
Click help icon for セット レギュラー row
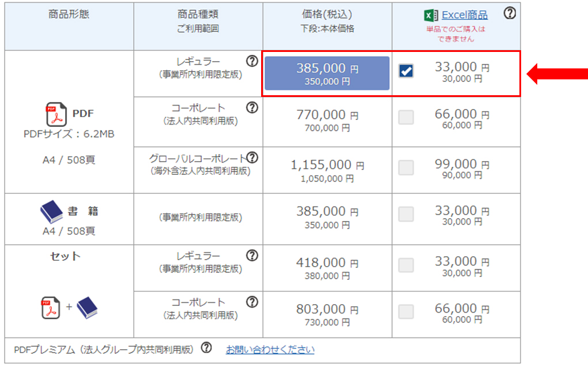click(251, 255)
